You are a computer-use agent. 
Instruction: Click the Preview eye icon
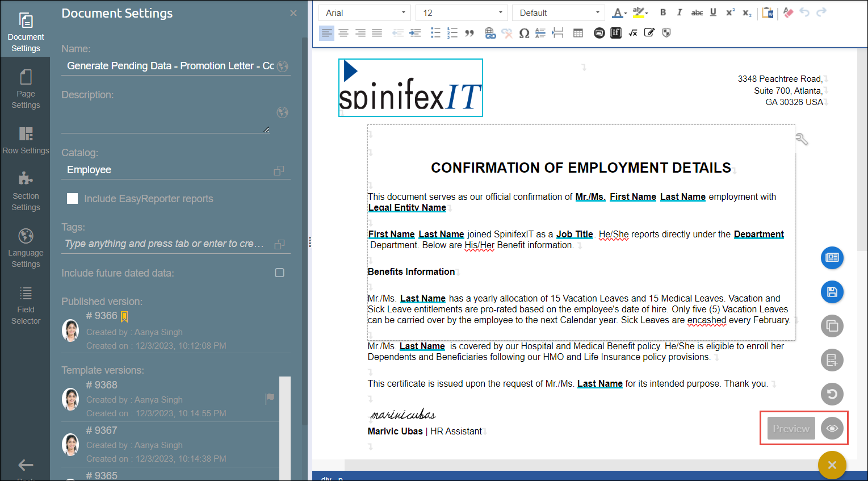pyautogui.click(x=832, y=428)
